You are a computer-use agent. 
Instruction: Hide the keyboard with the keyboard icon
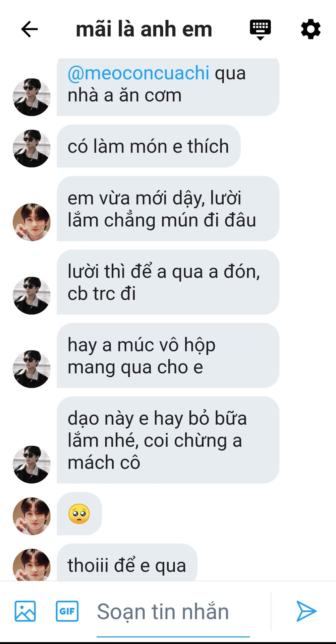click(x=260, y=30)
